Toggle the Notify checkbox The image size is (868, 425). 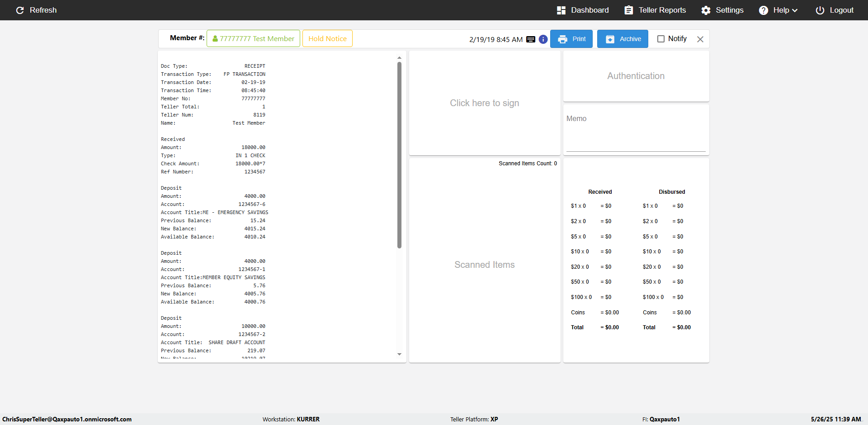coord(660,39)
